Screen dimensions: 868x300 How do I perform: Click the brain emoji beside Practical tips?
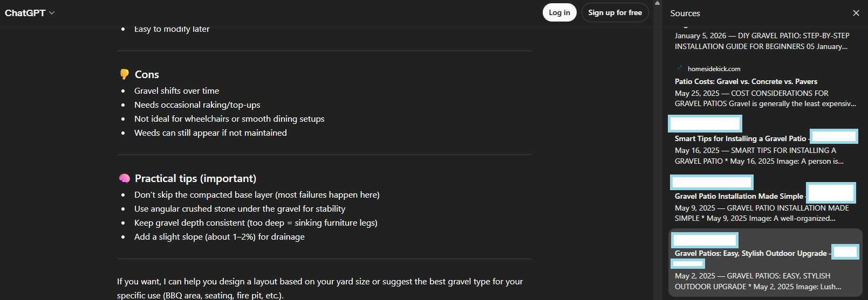(x=125, y=178)
